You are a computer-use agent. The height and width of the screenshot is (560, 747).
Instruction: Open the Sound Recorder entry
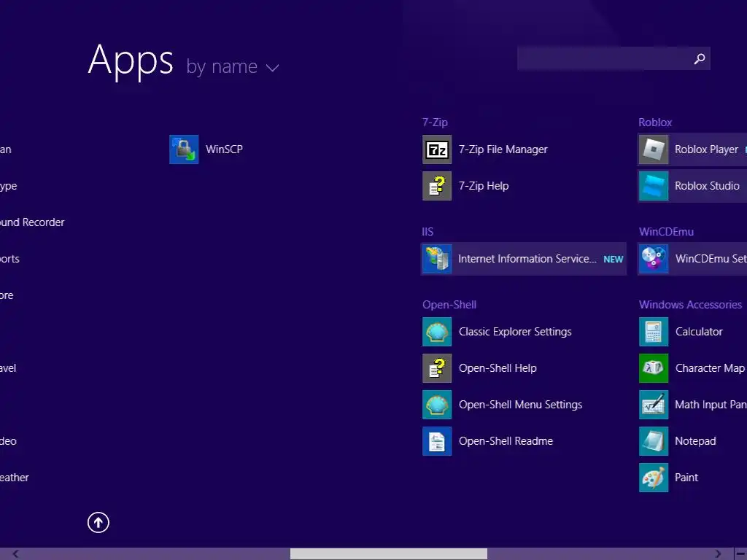32,222
